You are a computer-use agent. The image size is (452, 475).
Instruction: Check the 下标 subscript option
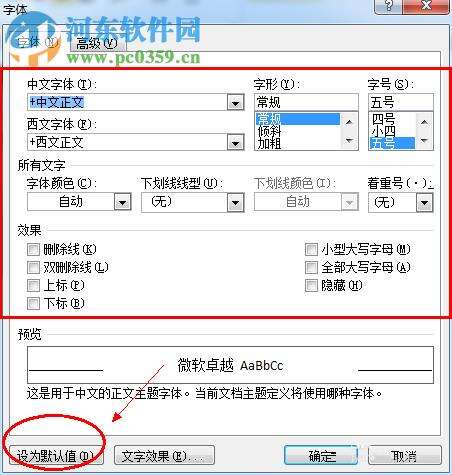point(33,303)
